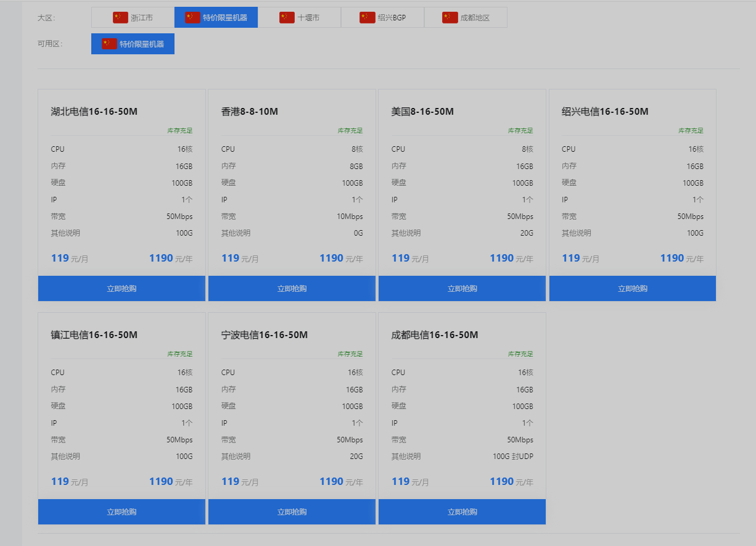Click the 镇江电信16-16-50M card title
This screenshot has height=546, width=756.
coord(94,335)
